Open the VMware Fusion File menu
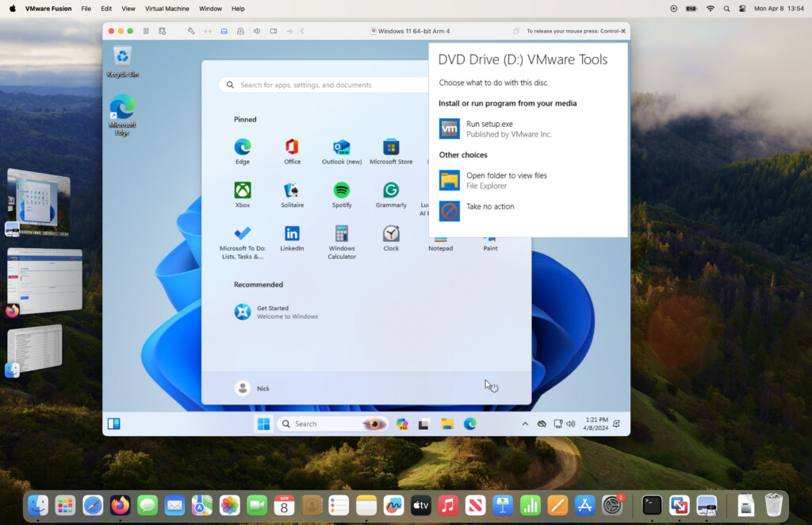This screenshot has height=525, width=812. click(86, 9)
